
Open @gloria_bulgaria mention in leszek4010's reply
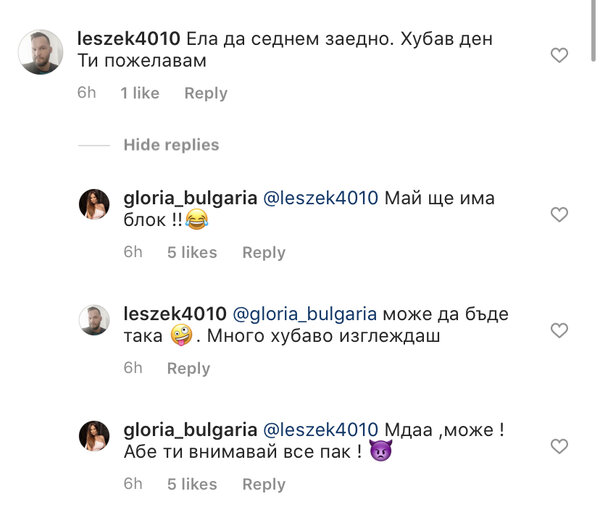pyautogui.click(x=305, y=315)
